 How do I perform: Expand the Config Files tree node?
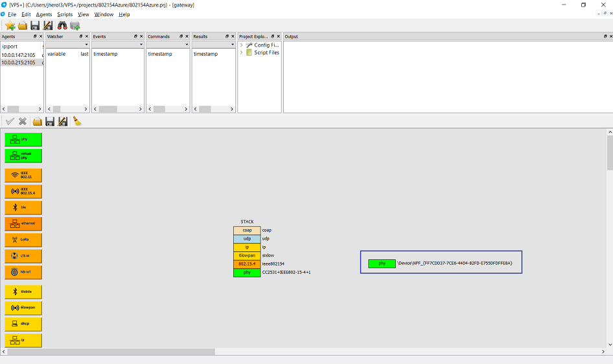[242, 45]
